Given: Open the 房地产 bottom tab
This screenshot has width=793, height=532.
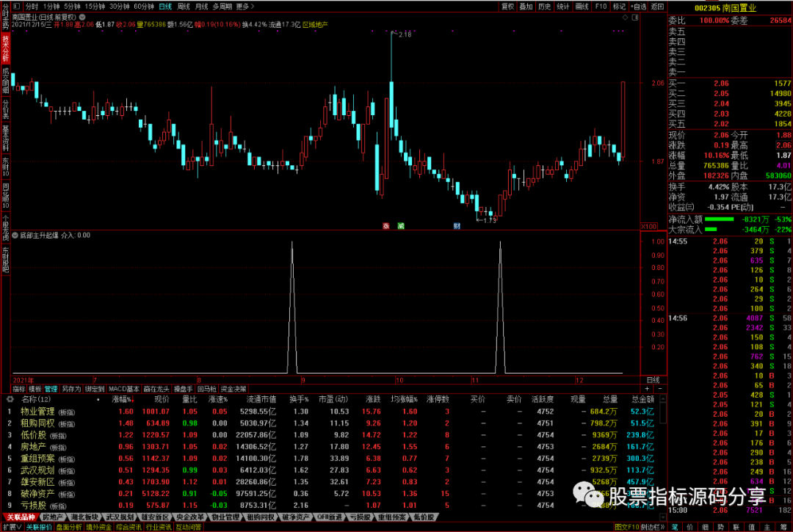Looking at the screenshot, I should (x=53, y=517).
